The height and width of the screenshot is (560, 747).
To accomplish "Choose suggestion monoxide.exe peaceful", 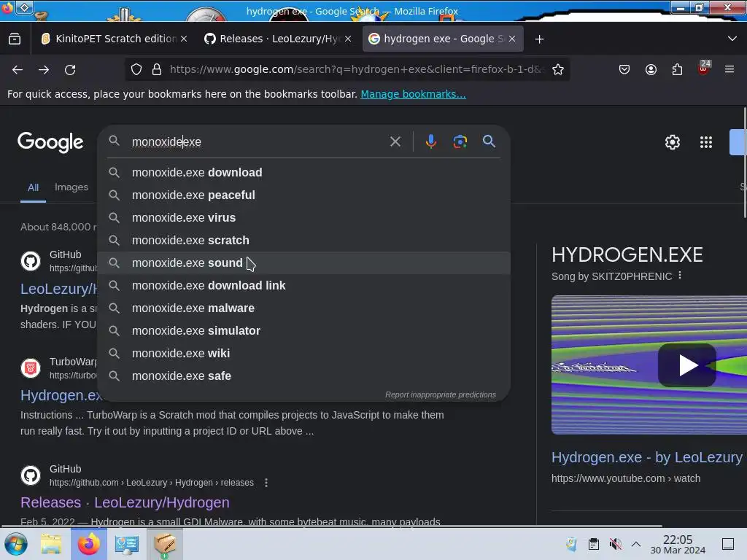I will [x=304, y=195].
